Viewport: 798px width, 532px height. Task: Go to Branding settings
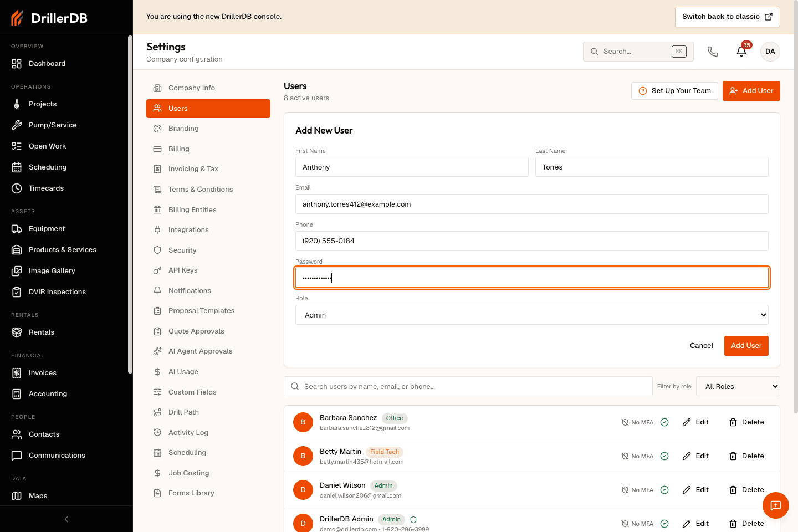208,129
